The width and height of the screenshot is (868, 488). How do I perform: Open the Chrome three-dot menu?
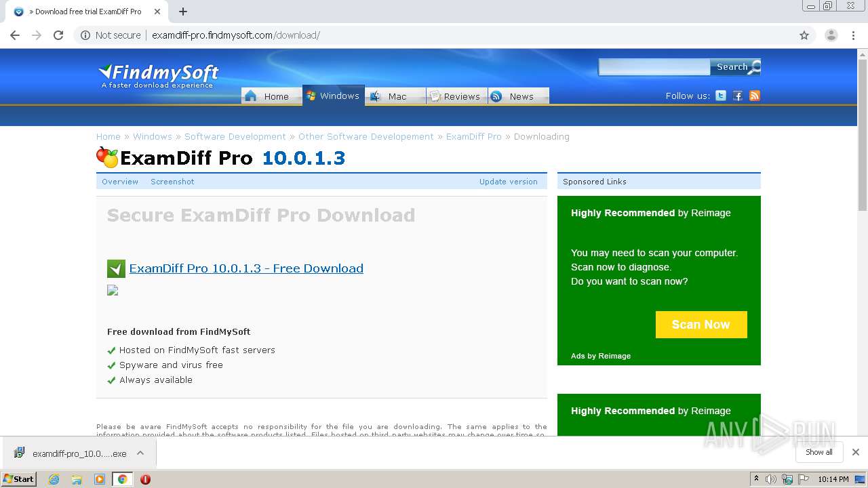click(x=854, y=35)
